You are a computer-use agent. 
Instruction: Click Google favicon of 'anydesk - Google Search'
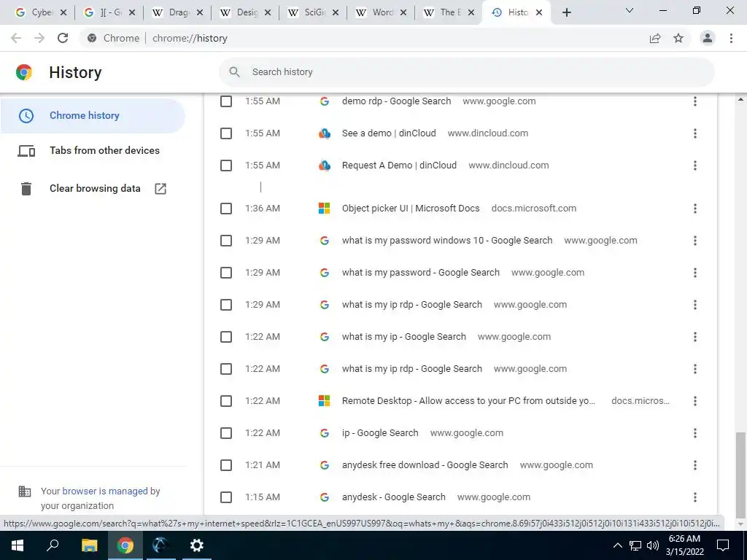click(x=325, y=497)
